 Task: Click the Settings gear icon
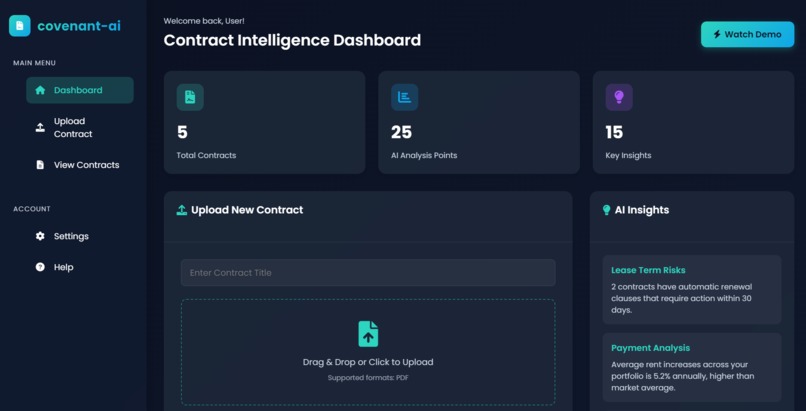[40, 236]
